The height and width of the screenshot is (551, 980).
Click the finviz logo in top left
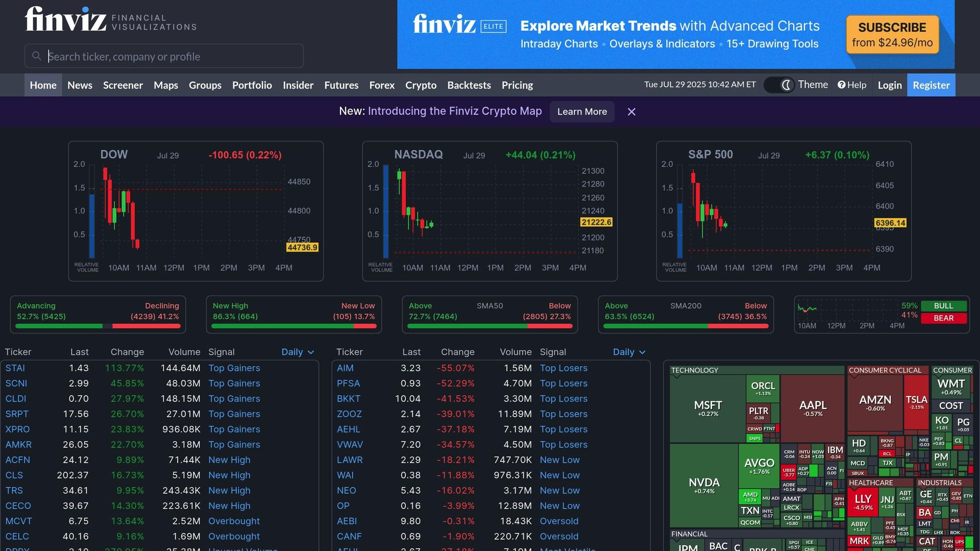[x=65, y=19]
